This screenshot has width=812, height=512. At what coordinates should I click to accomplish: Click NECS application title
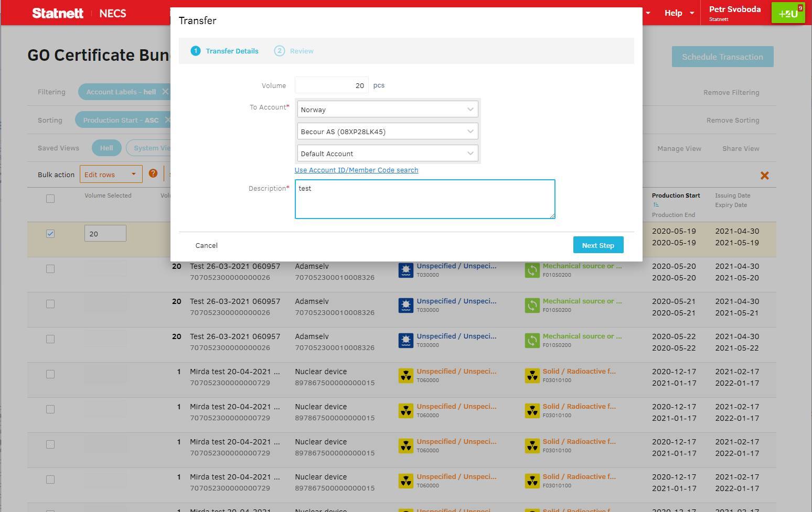113,13
